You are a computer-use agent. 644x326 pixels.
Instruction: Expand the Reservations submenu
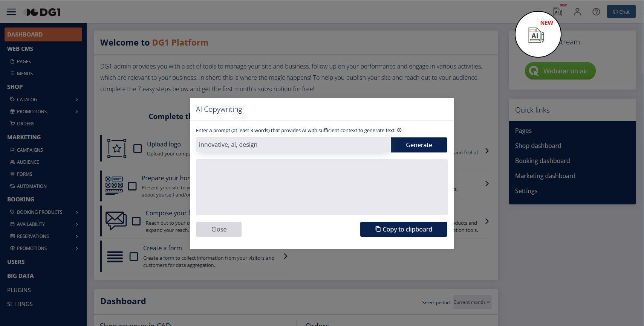click(x=77, y=236)
